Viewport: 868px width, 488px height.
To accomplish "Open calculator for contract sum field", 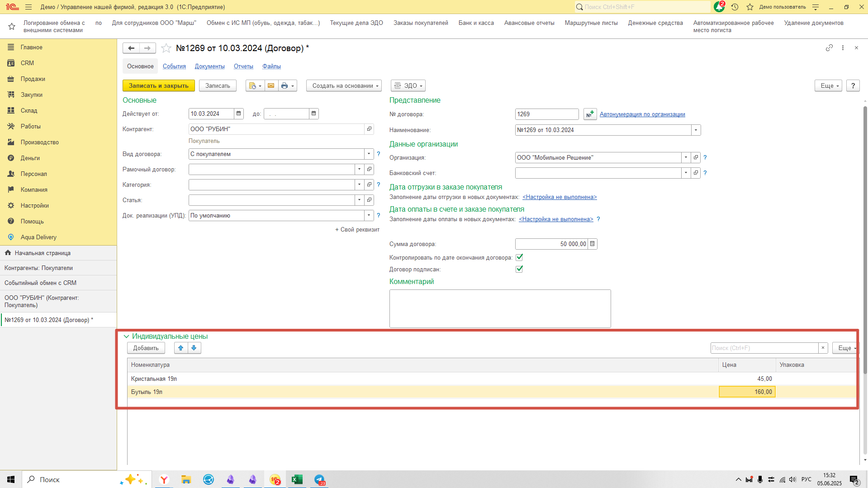I will tap(593, 244).
